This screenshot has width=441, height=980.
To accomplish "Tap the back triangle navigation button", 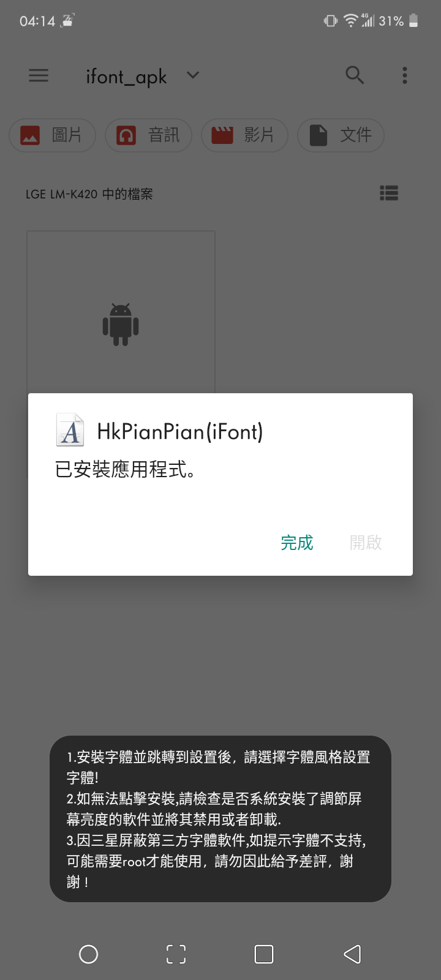I will pos(352,954).
